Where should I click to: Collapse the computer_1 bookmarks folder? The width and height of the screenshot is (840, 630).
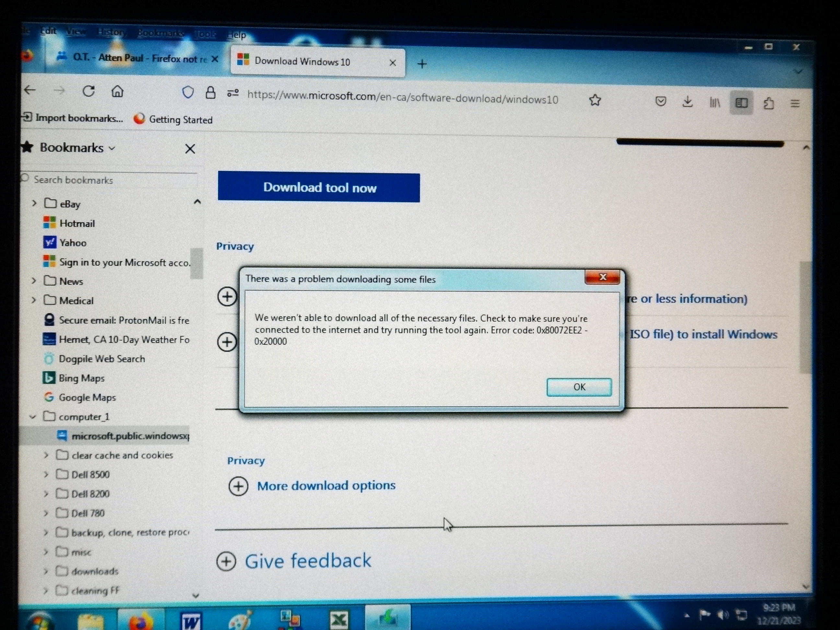pos(33,416)
